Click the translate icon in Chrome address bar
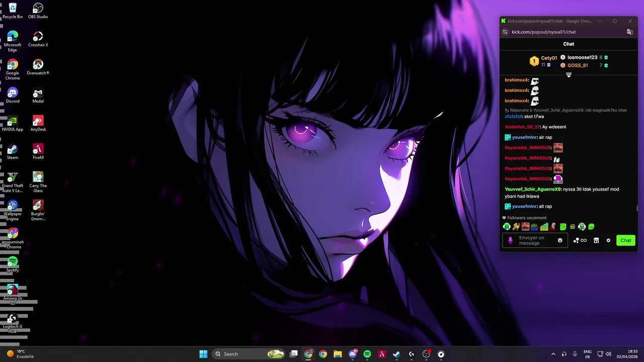Image resolution: width=644 pixels, height=362 pixels. pyautogui.click(x=629, y=32)
